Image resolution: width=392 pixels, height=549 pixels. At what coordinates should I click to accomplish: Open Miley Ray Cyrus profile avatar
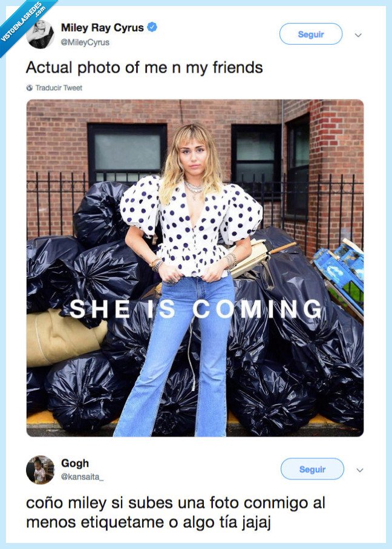[41, 35]
